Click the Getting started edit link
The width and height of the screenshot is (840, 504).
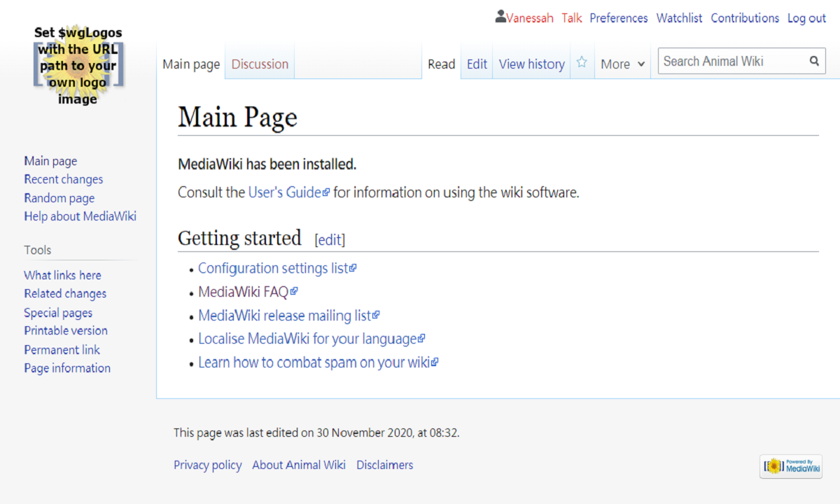pos(330,240)
